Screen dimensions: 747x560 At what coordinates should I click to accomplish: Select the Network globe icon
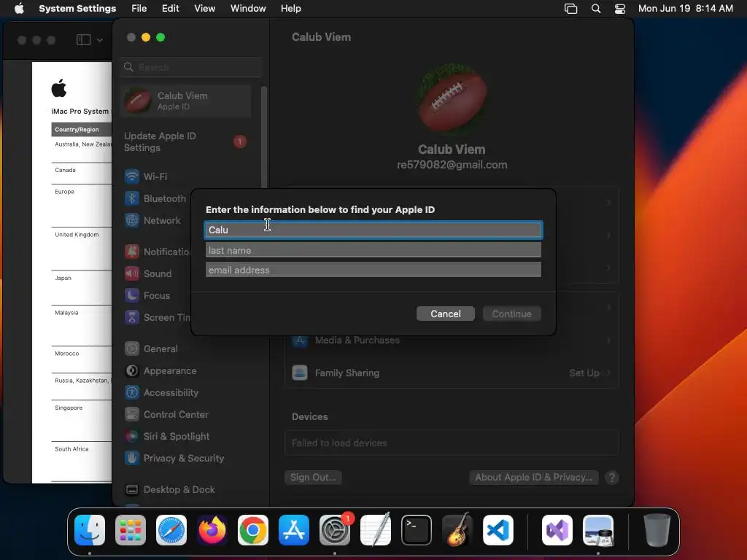132,220
